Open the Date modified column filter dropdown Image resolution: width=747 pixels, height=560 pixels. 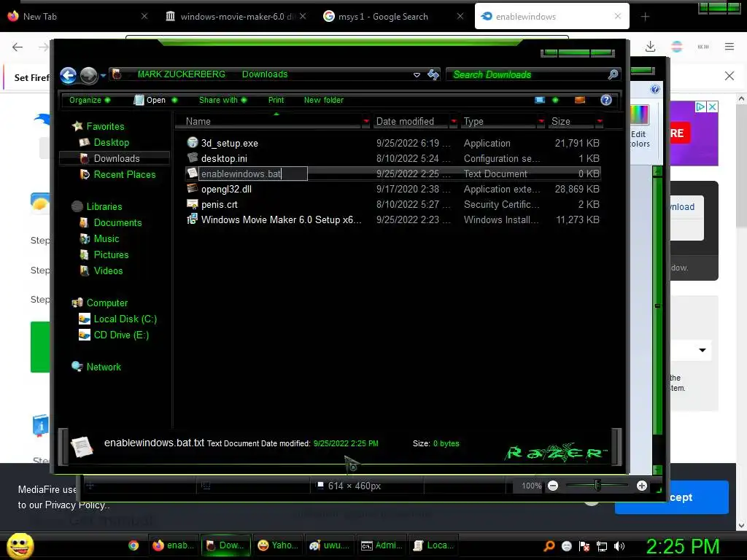coord(454,122)
